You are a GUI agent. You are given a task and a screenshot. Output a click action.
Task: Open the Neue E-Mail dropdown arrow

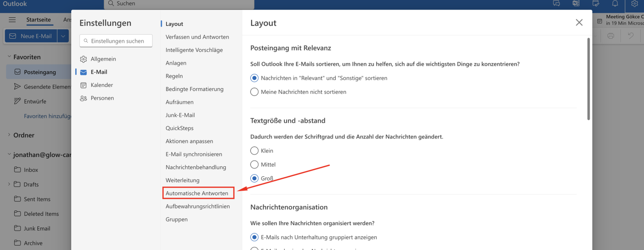click(x=63, y=36)
